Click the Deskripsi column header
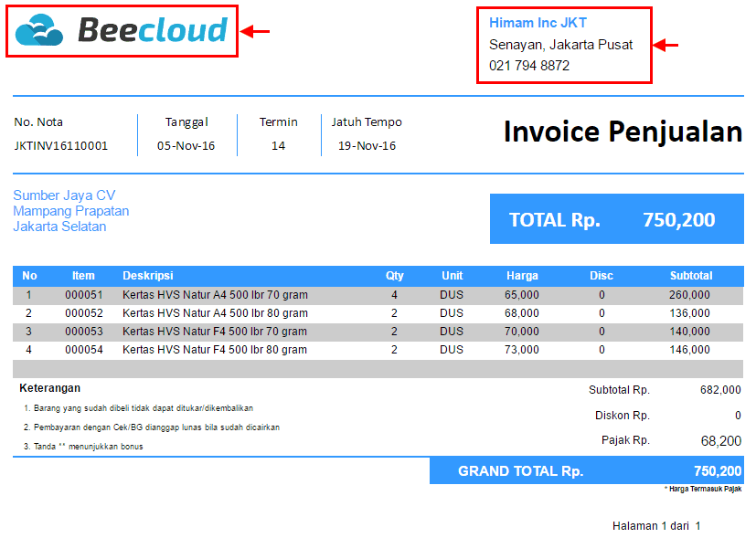The image size is (756, 538). [x=148, y=275]
